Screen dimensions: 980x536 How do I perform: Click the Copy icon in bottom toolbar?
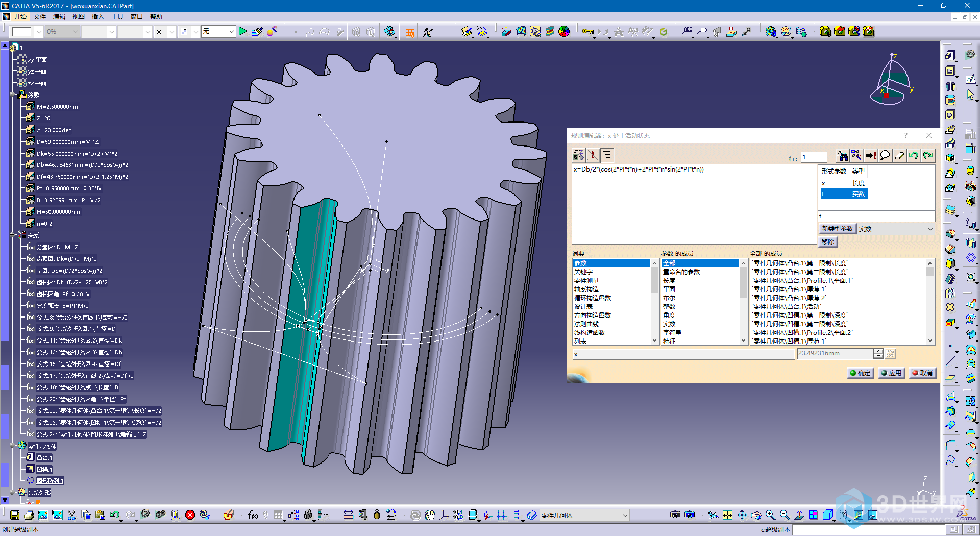click(86, 515)
